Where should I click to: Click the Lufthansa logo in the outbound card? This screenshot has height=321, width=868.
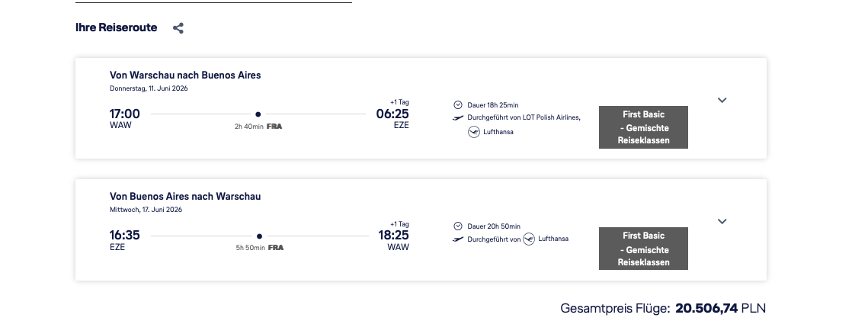(x=474, y=132)
